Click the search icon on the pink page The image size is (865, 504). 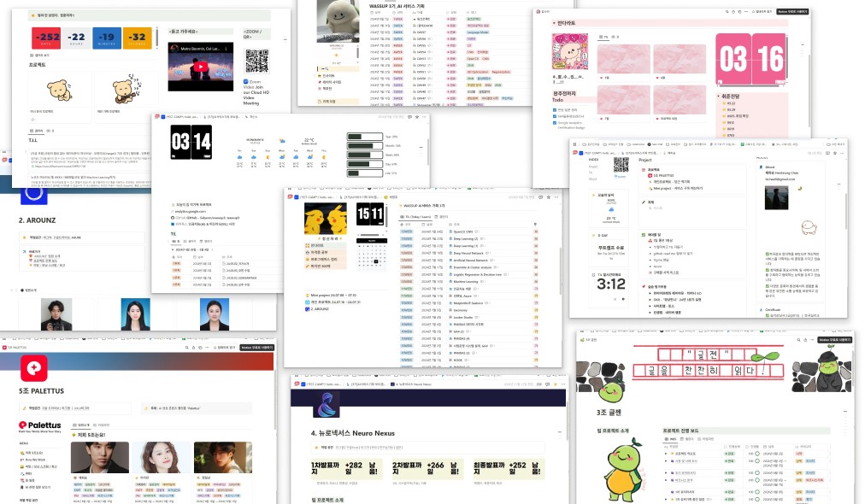pyautogui.click(x=727, y=12)
